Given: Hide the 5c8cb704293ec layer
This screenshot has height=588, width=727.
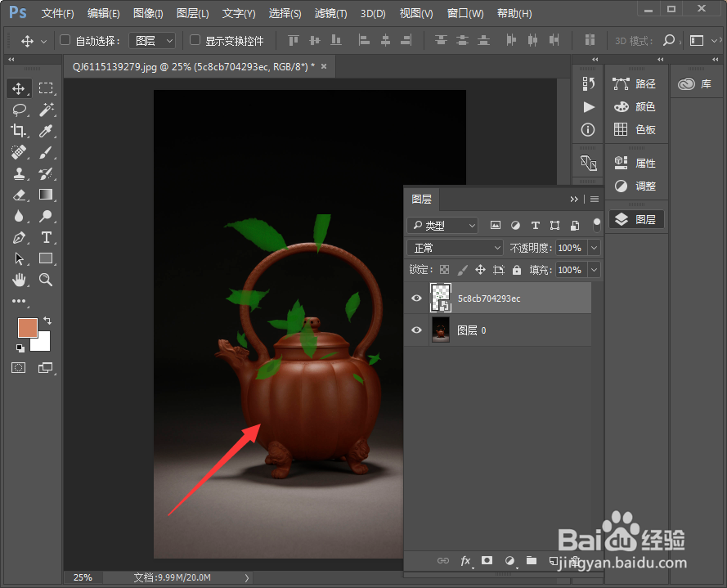Looking at the screenshot, I should (416, 298).
